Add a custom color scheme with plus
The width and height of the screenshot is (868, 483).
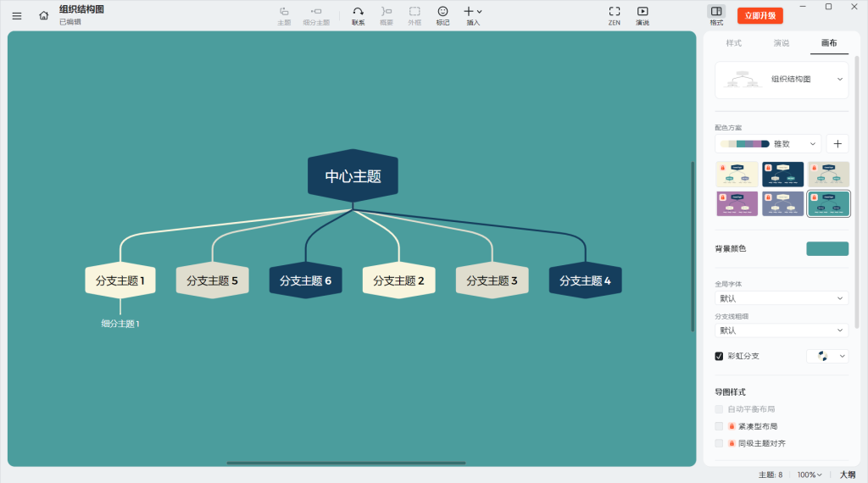[x=837, y=144]
